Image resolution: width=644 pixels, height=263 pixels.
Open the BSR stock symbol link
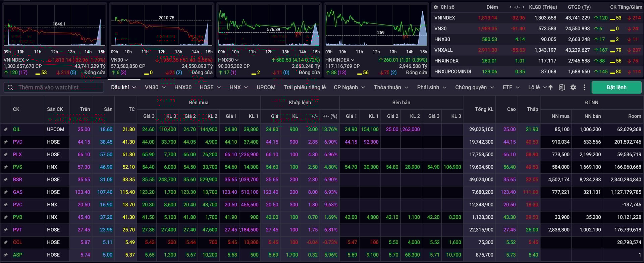pyautogui.click(x=17, y=179)
